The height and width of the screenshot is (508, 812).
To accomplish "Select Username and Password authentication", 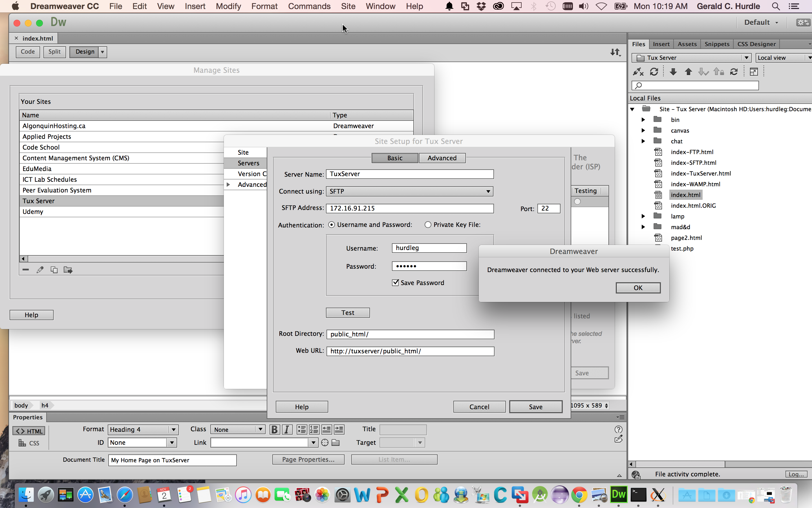I will 332,225.
